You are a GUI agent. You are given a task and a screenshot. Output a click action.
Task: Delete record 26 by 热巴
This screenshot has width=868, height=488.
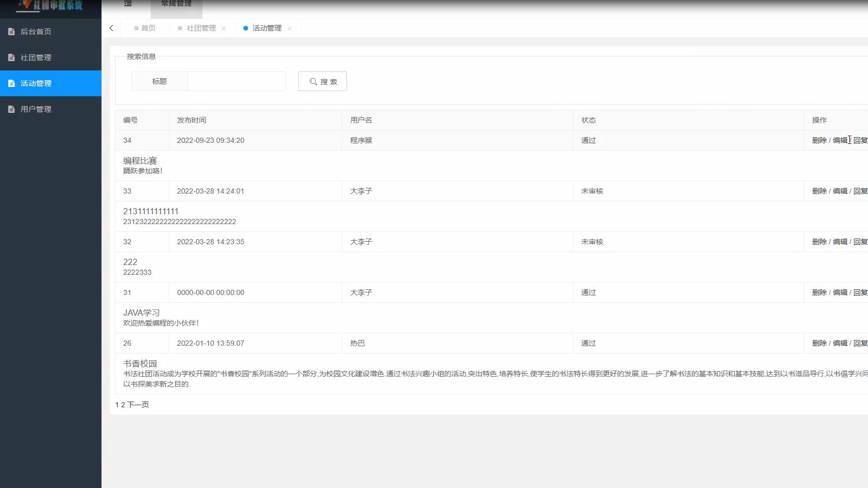coord(819,343)
